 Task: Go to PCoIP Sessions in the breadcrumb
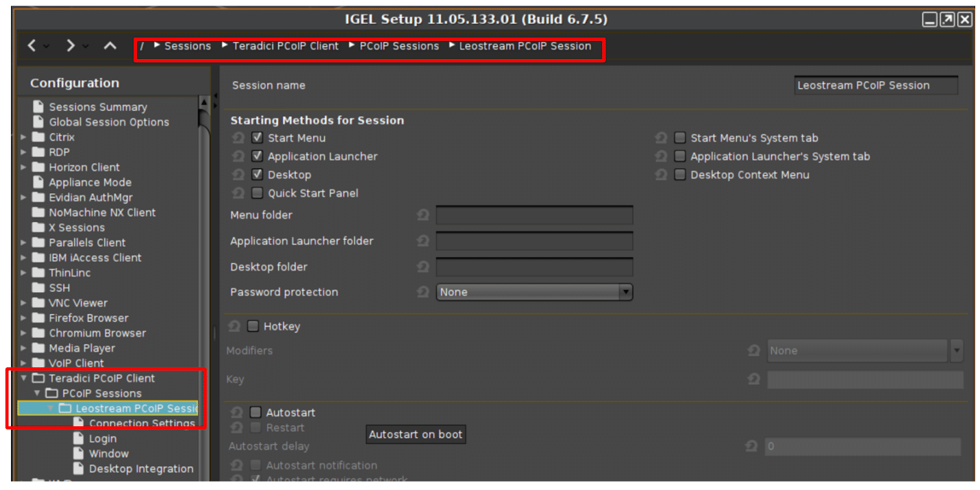coord(399,46)
